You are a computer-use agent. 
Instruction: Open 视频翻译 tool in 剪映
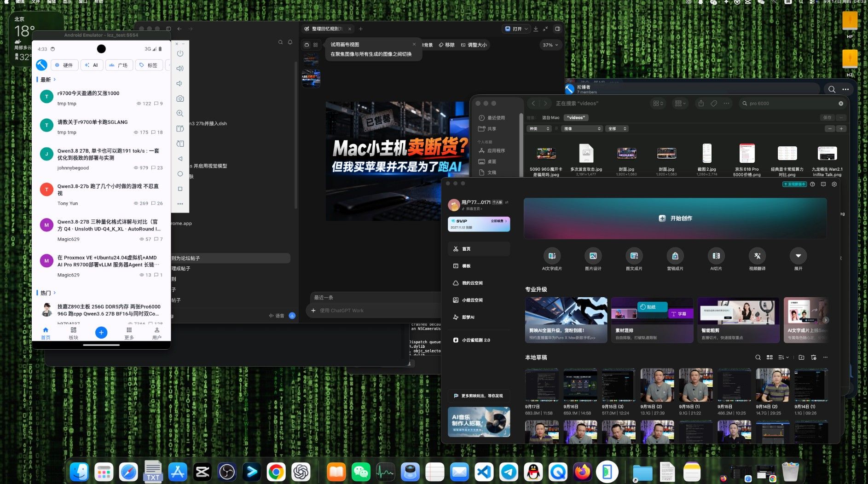757,259
